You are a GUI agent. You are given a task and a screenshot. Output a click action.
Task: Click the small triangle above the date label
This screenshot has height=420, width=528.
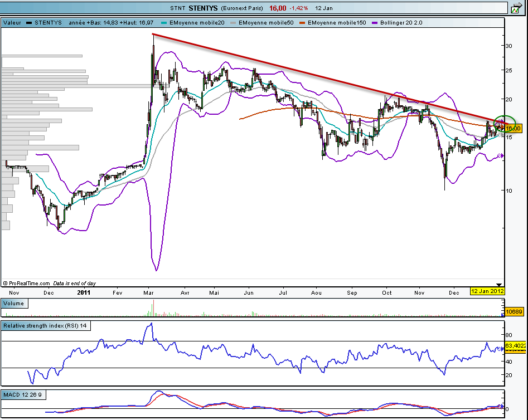[499, 285]
